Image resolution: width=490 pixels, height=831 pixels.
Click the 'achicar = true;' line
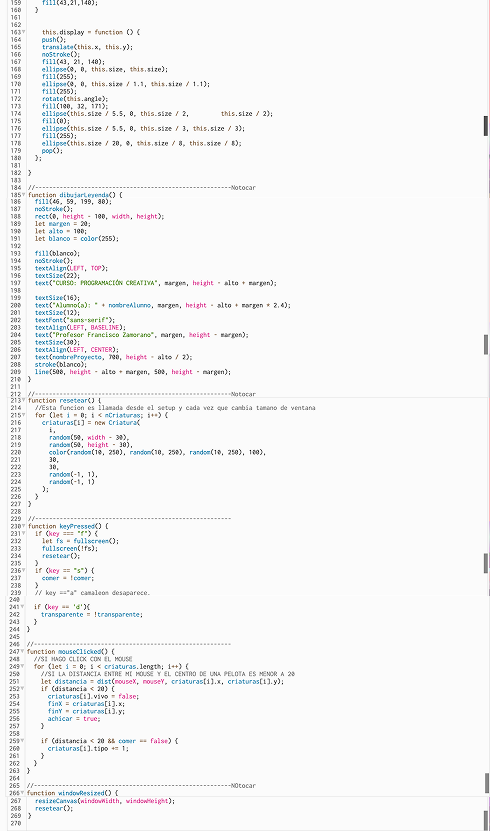pyautogui.click(x=74, y=719)
